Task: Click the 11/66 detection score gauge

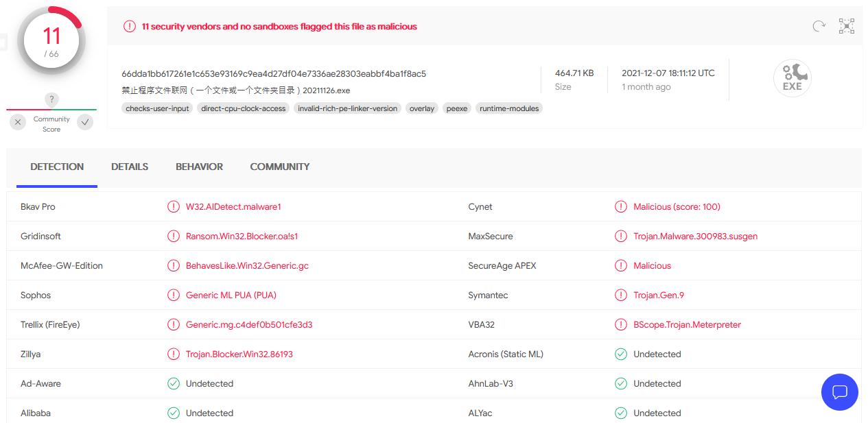Action: click(x=51, y=41)
